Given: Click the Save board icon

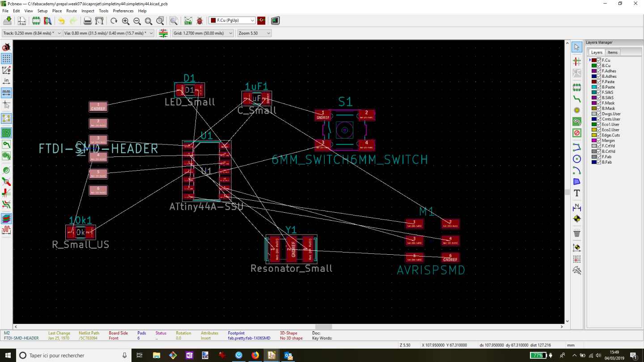Looking at the screenshot, I should click(8, 21).
